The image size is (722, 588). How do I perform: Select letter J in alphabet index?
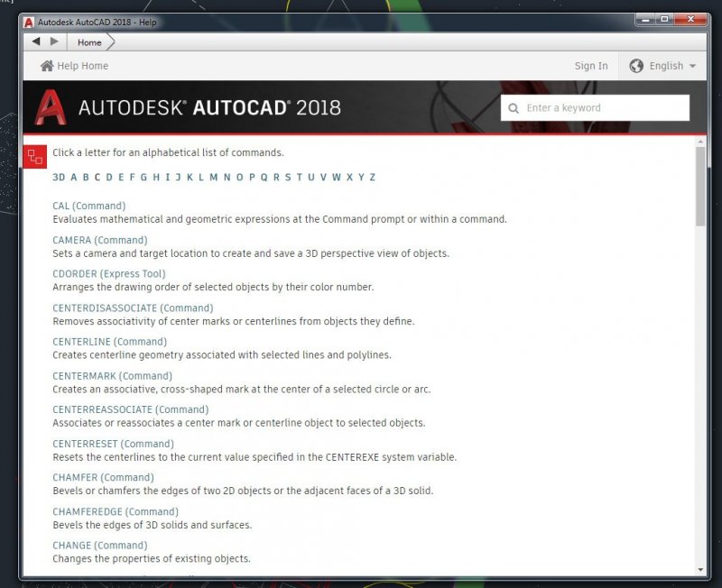[x=178, y=177]
